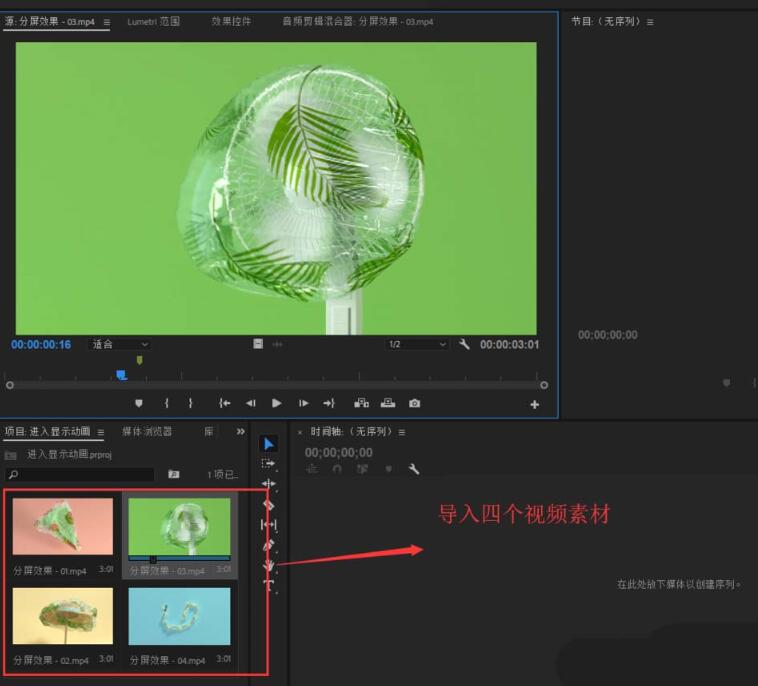Open the playback resolution 1/2 dropdown
758x686 pixels.
click(x=416, y=344)
